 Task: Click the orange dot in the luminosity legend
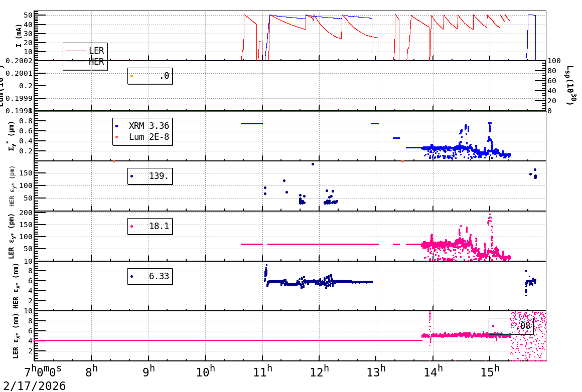132,76
